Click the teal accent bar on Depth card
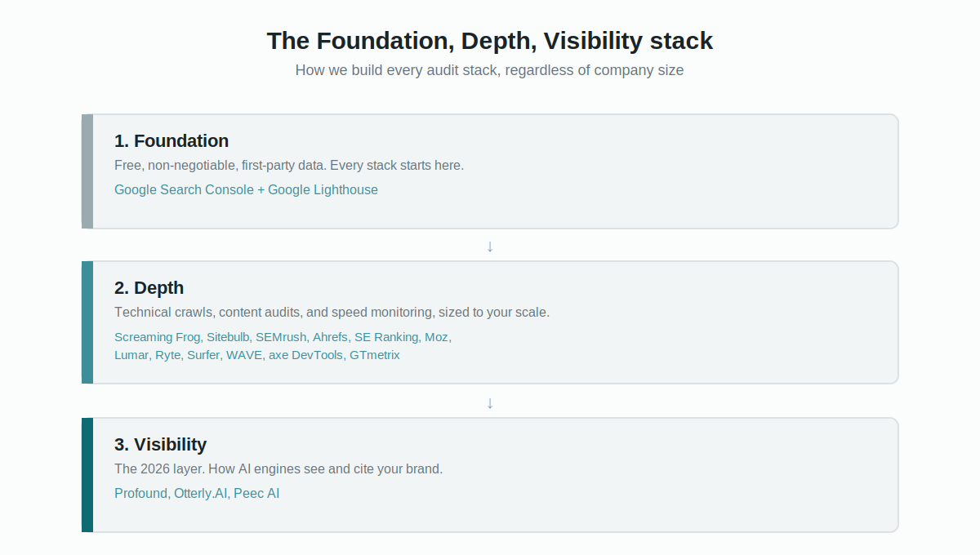This screenshot has height=555, width=980. pos(87,322)
